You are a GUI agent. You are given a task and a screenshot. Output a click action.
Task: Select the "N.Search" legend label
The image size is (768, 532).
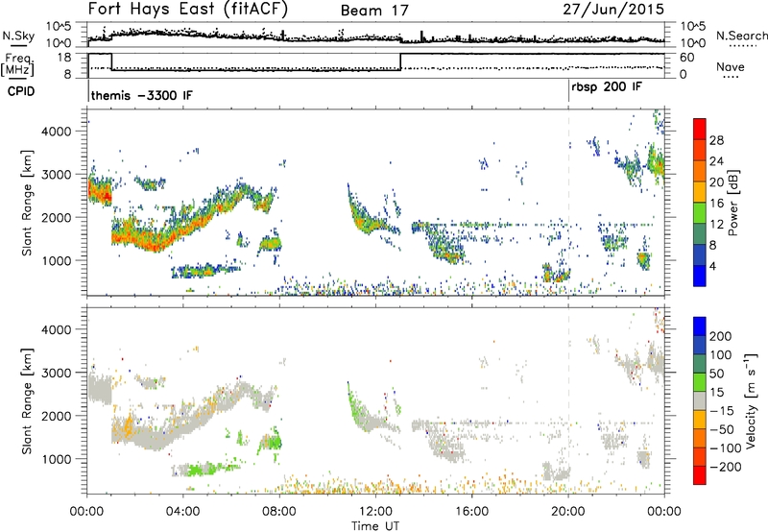pos(742,36)
